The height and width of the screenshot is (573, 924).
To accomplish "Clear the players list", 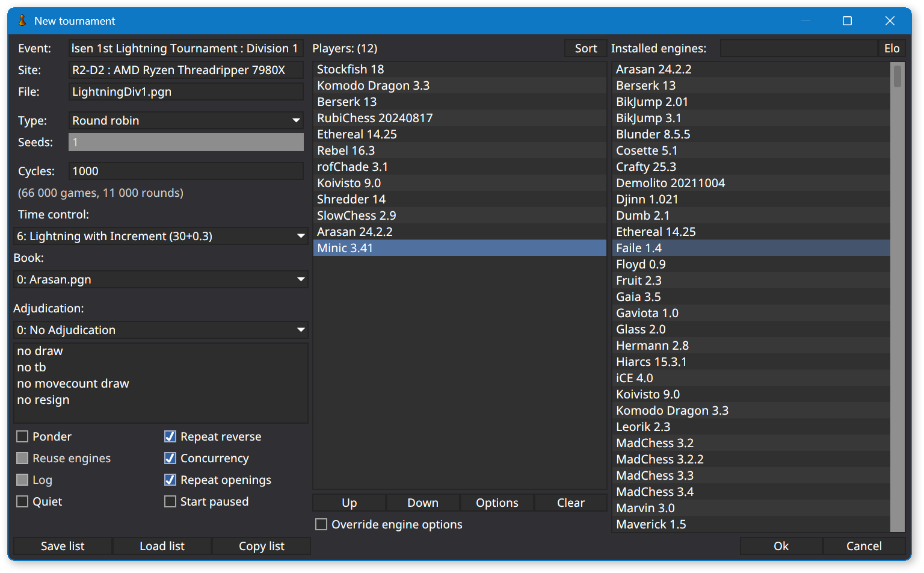I will [x=571, y=503].
